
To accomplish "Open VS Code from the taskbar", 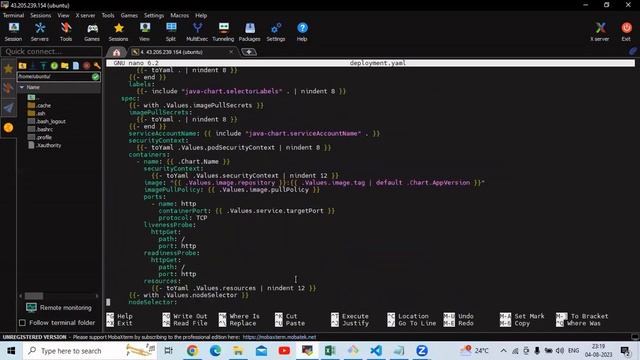I will coord(376,351).
